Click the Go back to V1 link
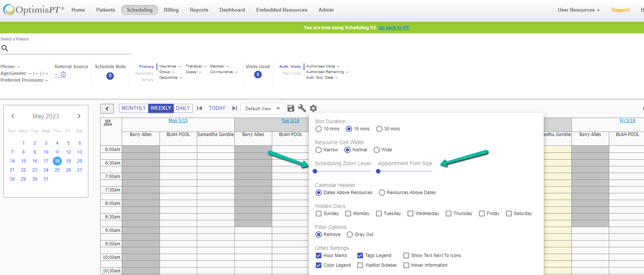Image resolution: width=644 pixels, height=275 pixels. [x=394, y=28]
